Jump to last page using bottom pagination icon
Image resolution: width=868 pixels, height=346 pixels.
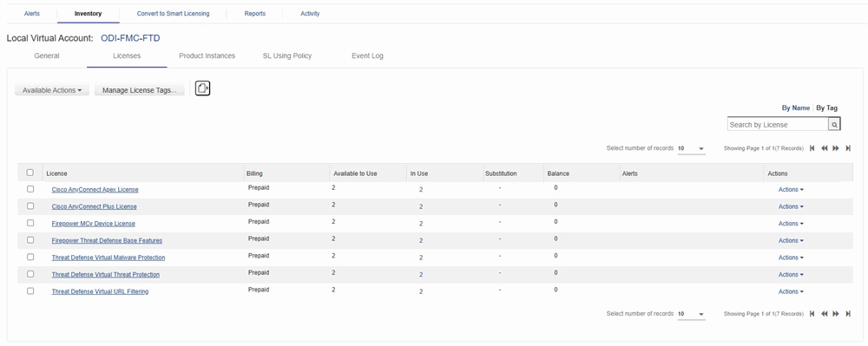(x=848, y=314)
